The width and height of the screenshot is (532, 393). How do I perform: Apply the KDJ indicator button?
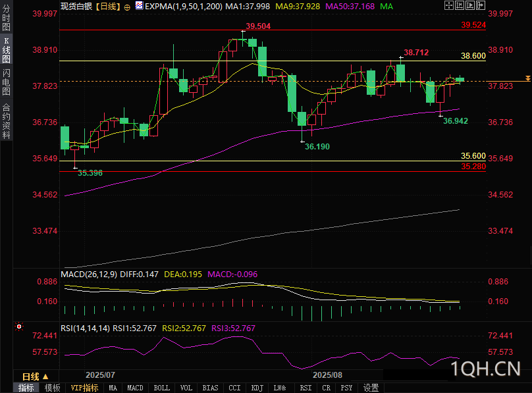coord(257,388)
